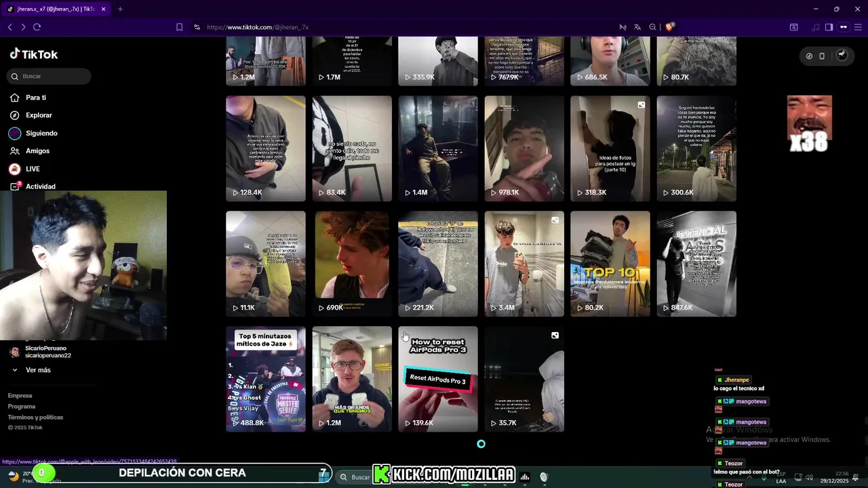
Task: Click the TikTok Buscar search field
Action: pyautogui.click(x=49, y=76)
